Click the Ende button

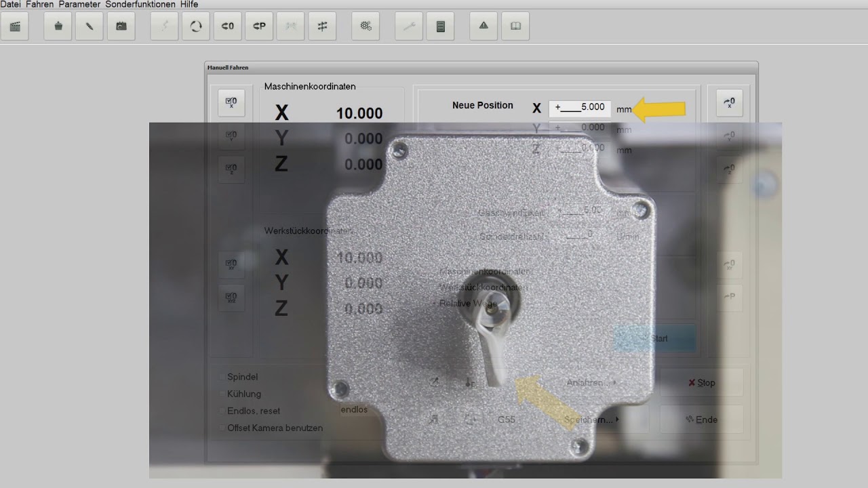702,420
